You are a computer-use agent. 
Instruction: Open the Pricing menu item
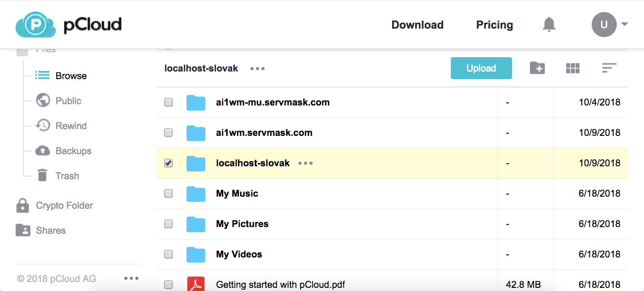pos(494,25)
